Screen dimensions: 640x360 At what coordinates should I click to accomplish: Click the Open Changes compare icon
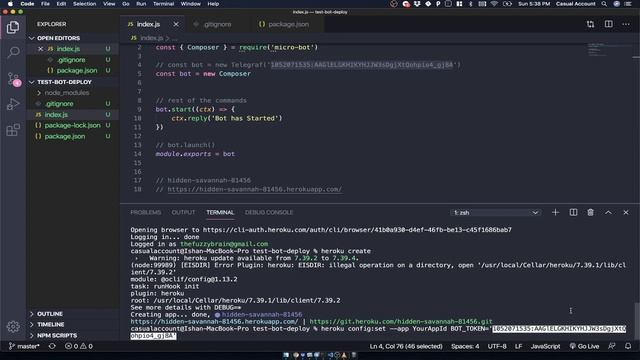pyautogui.click(x=590, y=24)
